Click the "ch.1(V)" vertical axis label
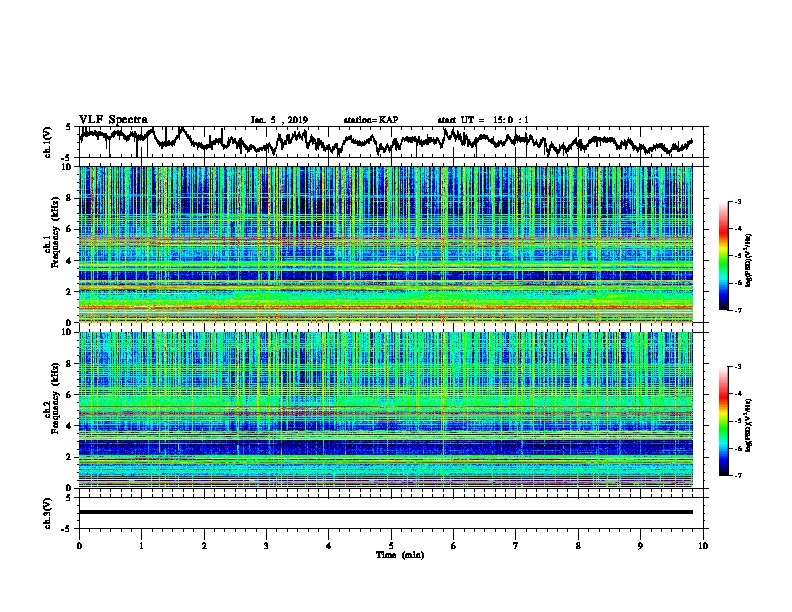 pyautogui.click(x=47, y=142)
